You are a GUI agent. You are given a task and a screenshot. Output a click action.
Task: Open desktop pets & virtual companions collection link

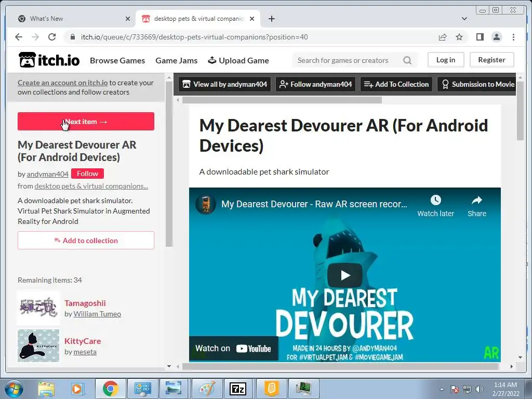(x=91, y=186)
